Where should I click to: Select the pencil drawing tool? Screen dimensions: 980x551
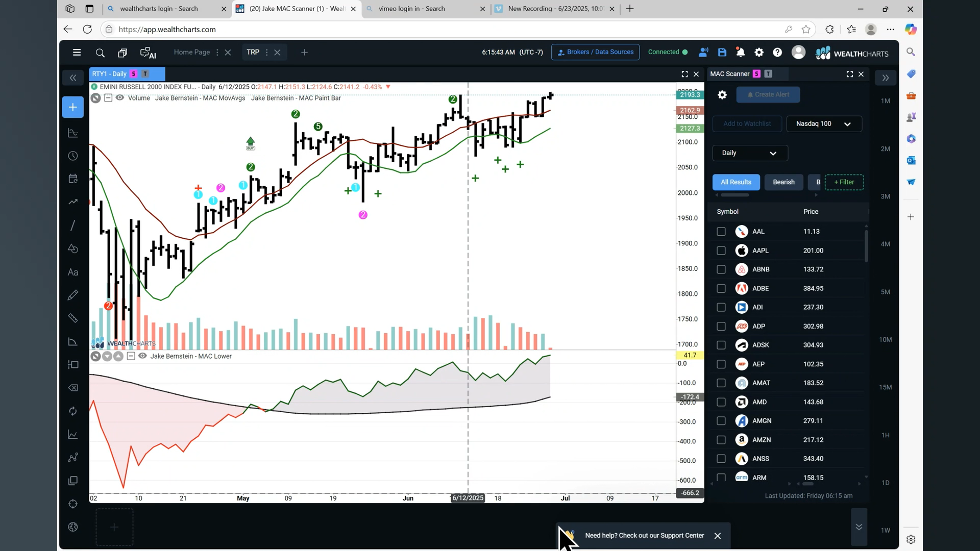73,295
